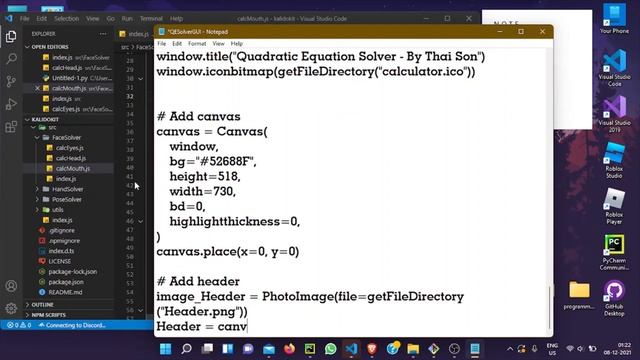Open File Explorer from the taskbar
Viewport: 640px width, 360px height.
click(x=413, y=349)
